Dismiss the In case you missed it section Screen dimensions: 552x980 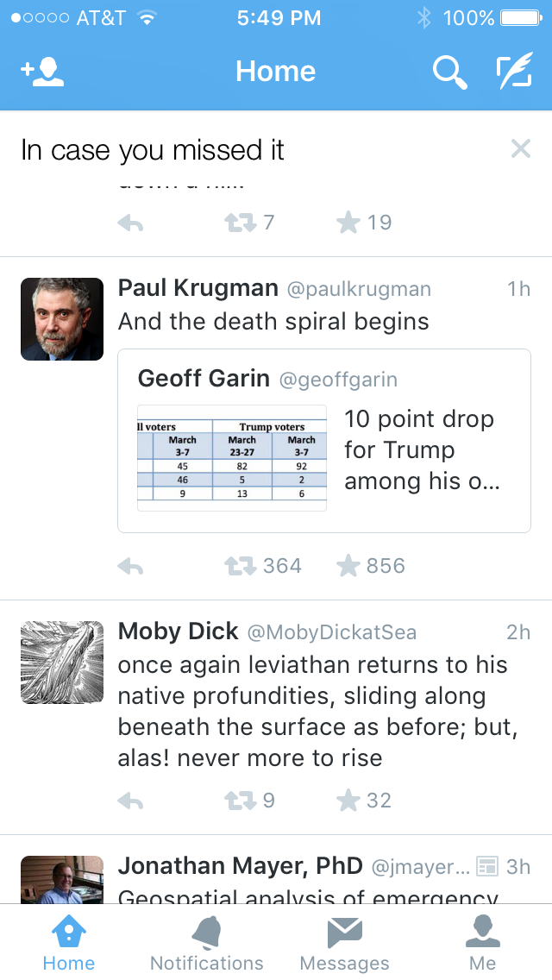click(520, 148)
